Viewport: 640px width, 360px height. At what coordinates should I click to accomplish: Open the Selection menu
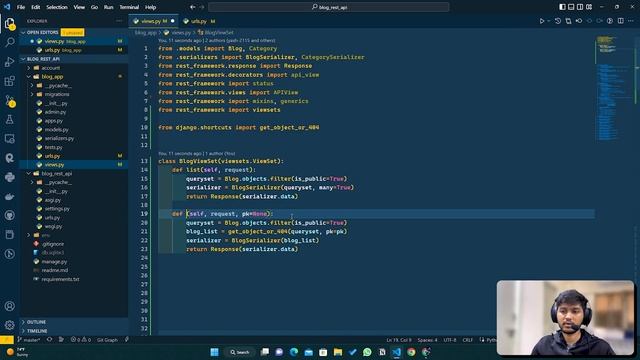pos(57,7)
